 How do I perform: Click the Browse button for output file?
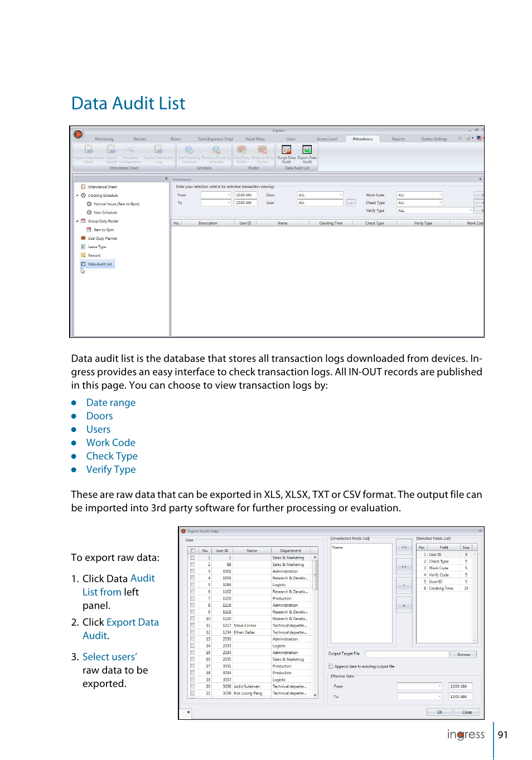[x=463, y=654]
